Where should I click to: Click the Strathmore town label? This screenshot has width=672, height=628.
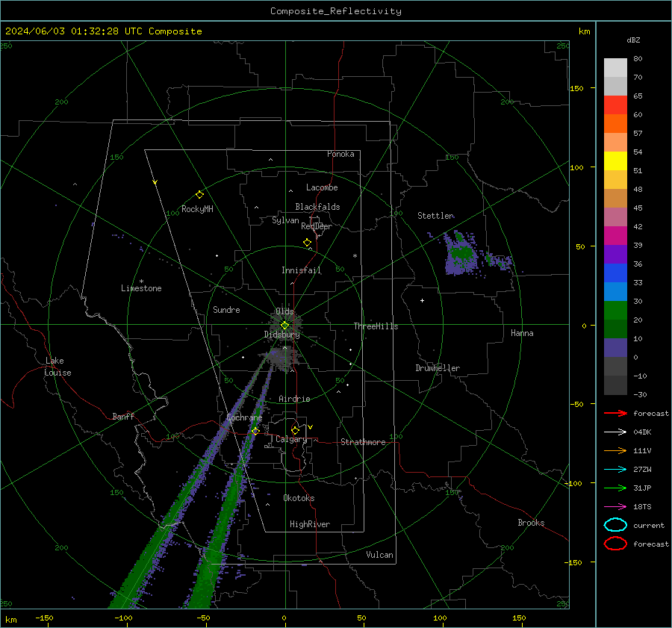tap(363, 442)
